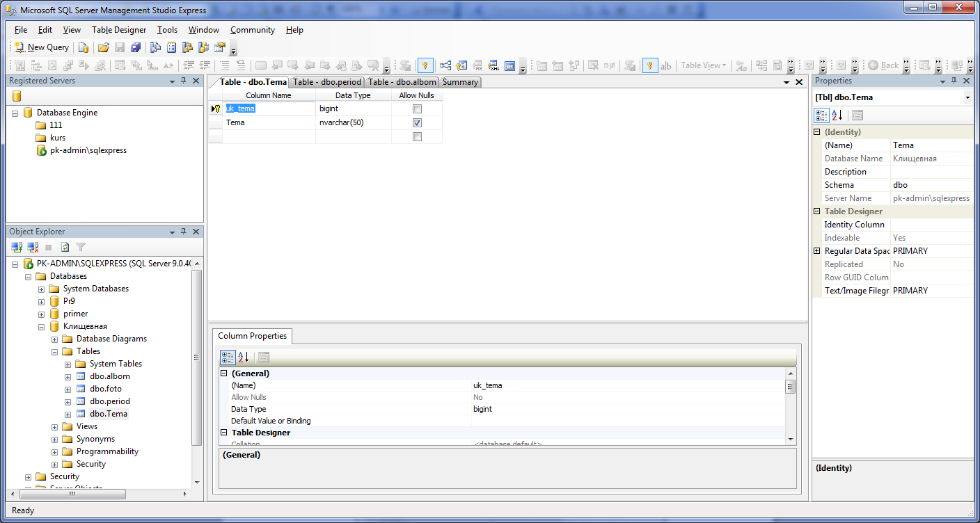The height and width of the screenshot is (523, 980).
Task: Uncheck Allow Nulls for Tema column
Action: point(417,122)
